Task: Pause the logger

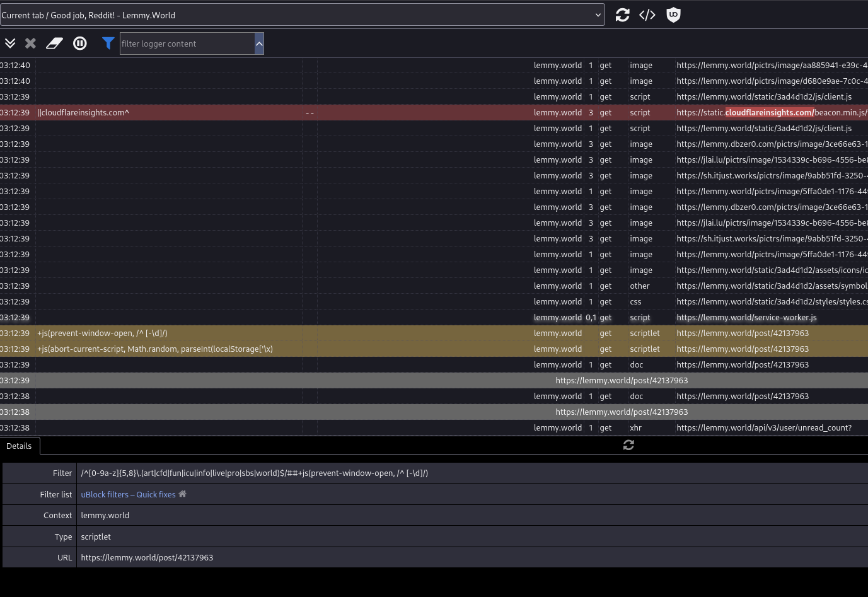Action: click(80, 43)
